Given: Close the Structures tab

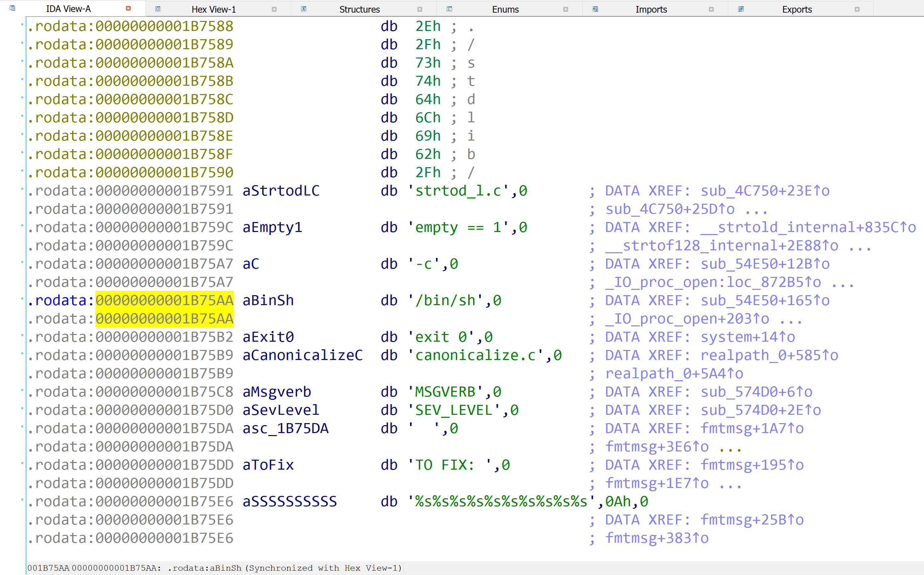Looking at the screenshot, I should pyautogui.click(x=420, y=9).
